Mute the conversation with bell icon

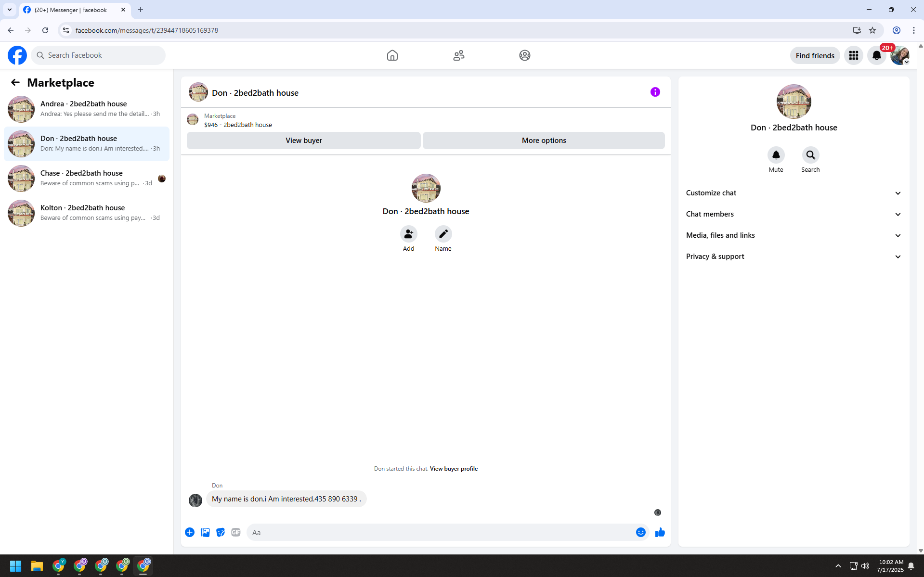pos(776,155)
